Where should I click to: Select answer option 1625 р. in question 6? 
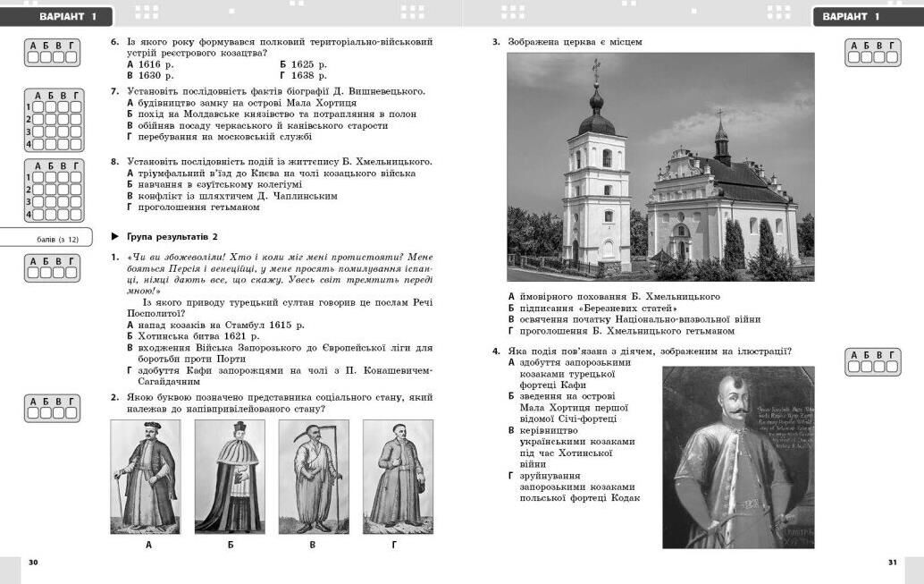point(303,64)
